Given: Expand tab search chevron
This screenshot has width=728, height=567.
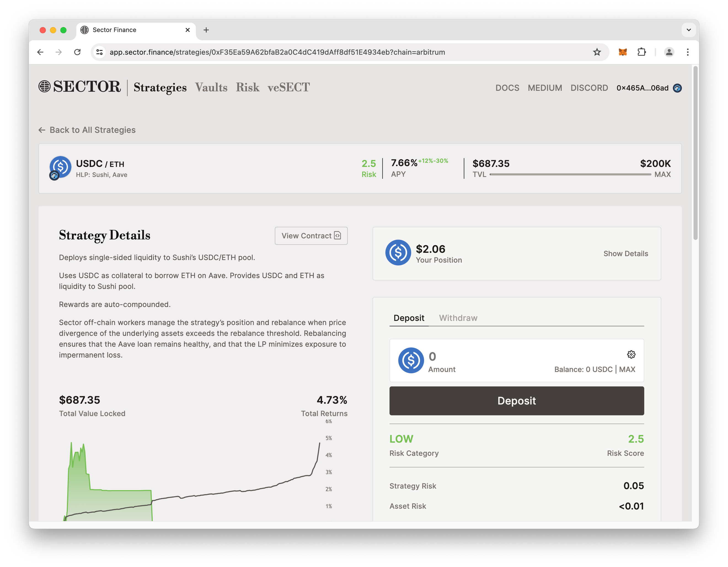Looking at the screenshot, I should (689, 30).
